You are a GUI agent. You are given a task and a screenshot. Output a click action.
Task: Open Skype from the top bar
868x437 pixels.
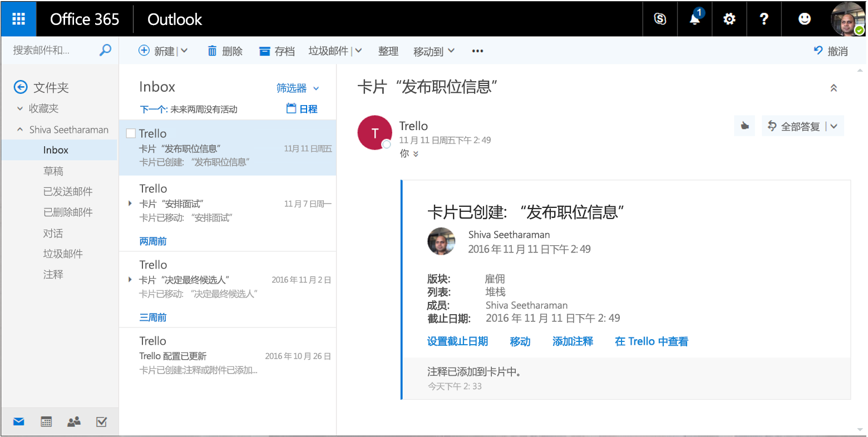pyautogui.click(x=660, y=19)
